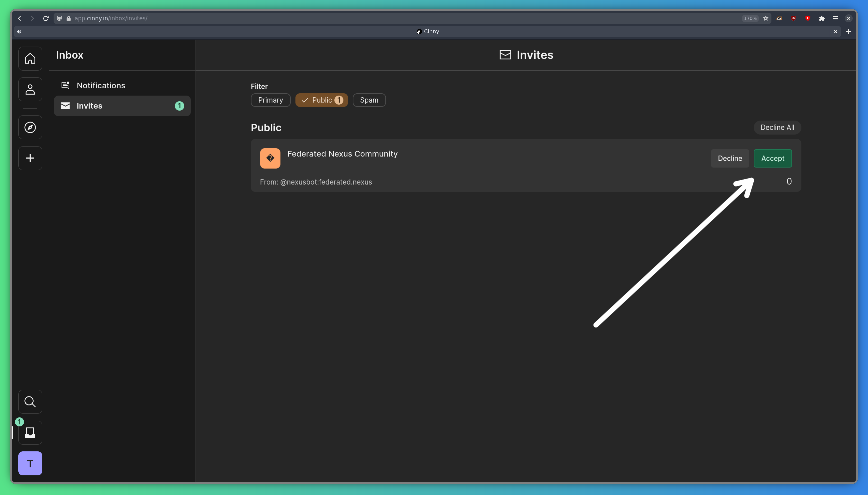Viewport: 868px width, 495px height.
Task: Mute the tab with the speaker icon
Action: (x=19, y=31)
